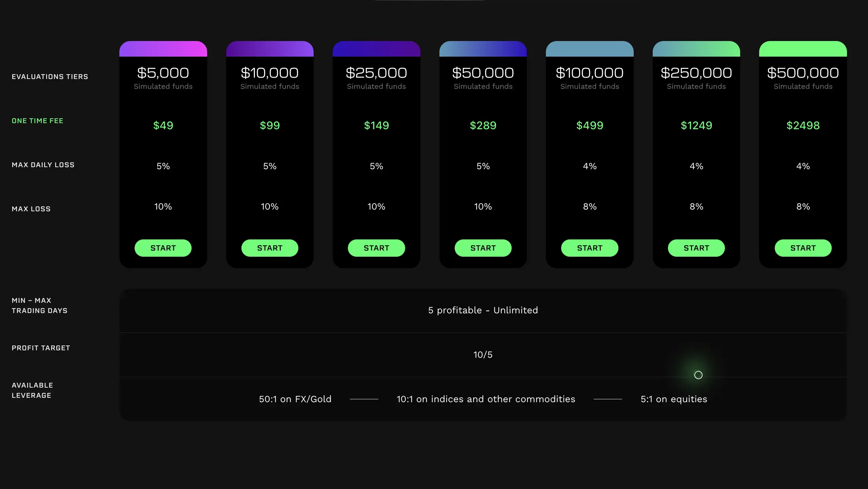Click START on the $250,000 evaluation tier

[x=696, y=248]
